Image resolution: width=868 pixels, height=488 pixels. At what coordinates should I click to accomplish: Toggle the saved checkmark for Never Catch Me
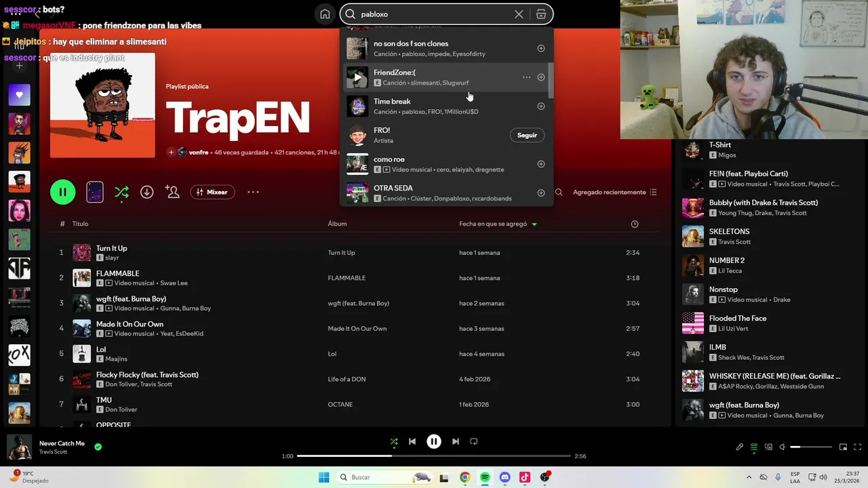tap(98, 447)
